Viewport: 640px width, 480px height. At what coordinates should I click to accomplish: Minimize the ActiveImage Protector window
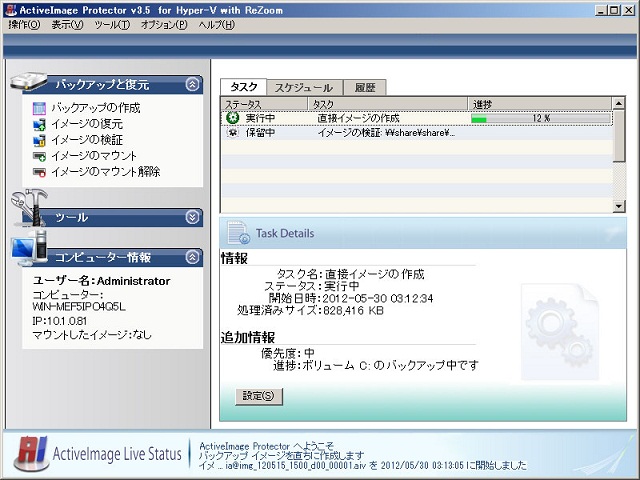(x=600, y=10)
